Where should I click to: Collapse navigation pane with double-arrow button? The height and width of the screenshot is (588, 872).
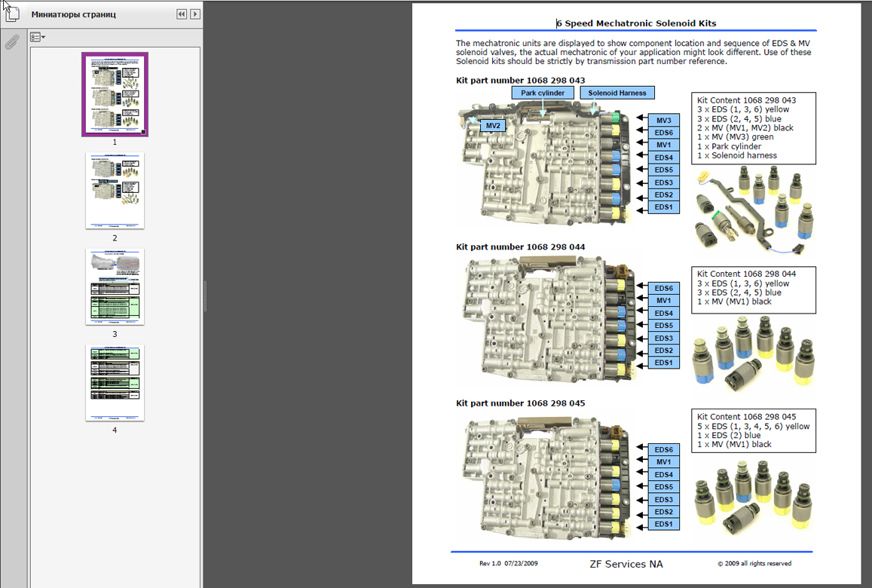point(182,14)
